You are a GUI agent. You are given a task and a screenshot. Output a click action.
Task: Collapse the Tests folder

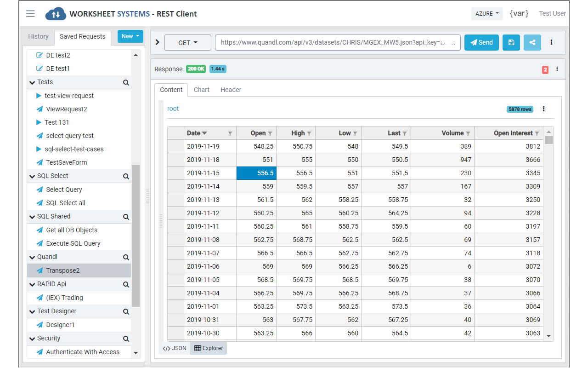coord(32,82)
